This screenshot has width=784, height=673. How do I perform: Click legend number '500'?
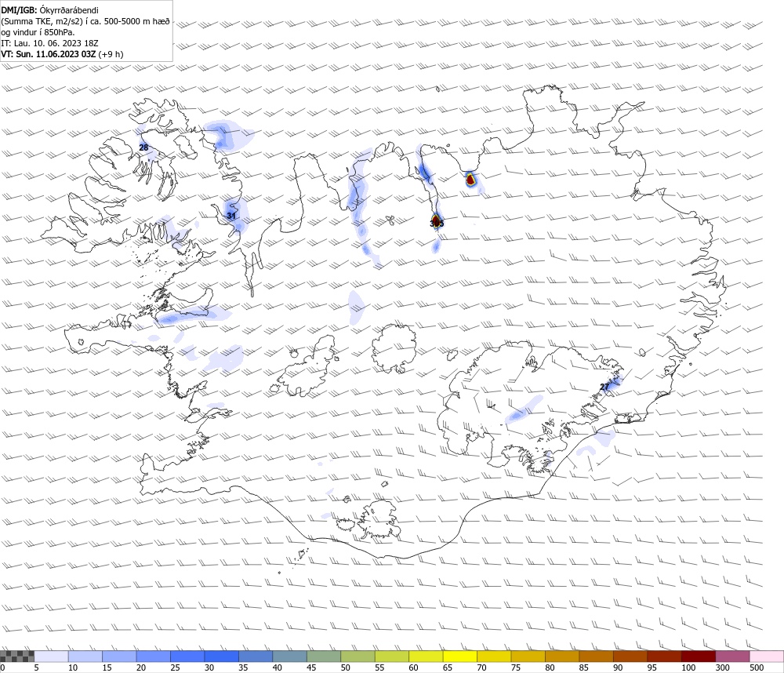[x=757, y=668]
